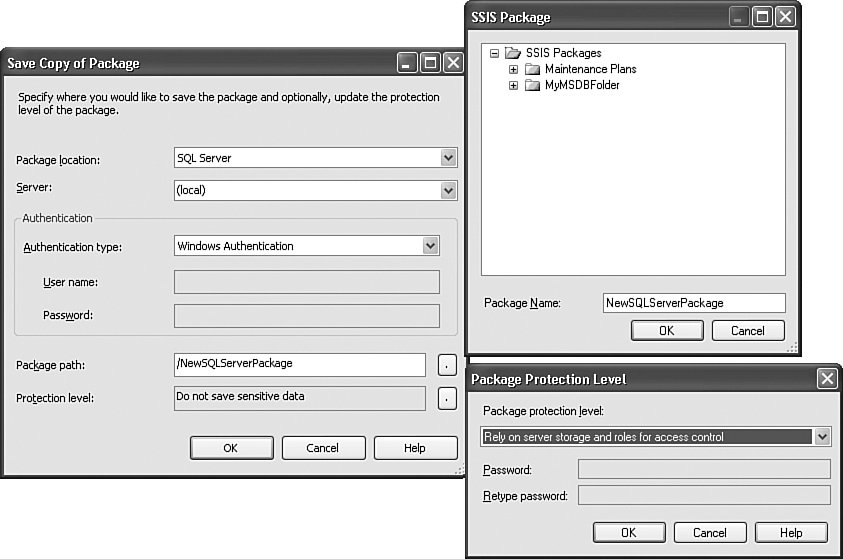Minimize the Save Copy of Package window
This screenshot has width=843, height=559.
click(x=408, y=63)
